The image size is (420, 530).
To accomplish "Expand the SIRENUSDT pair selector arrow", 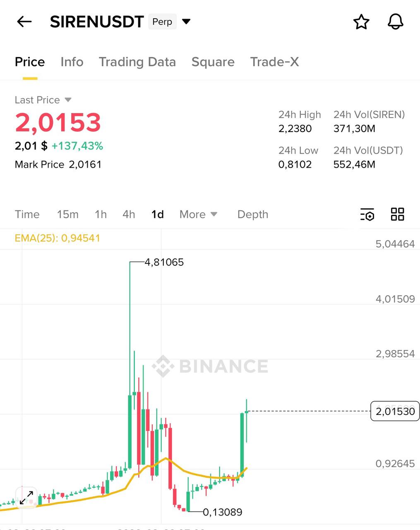I will pyautogui.click(x=187, y=22).
